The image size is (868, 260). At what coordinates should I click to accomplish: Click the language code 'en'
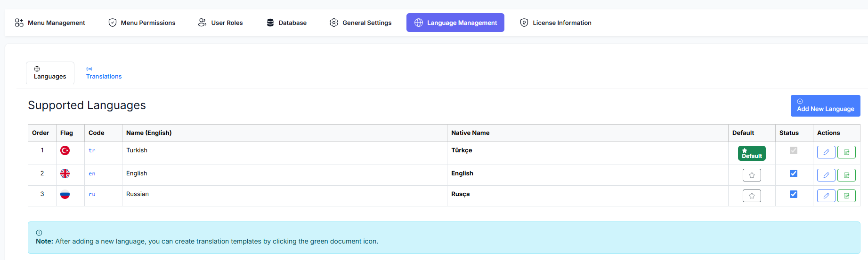(92, 174)
